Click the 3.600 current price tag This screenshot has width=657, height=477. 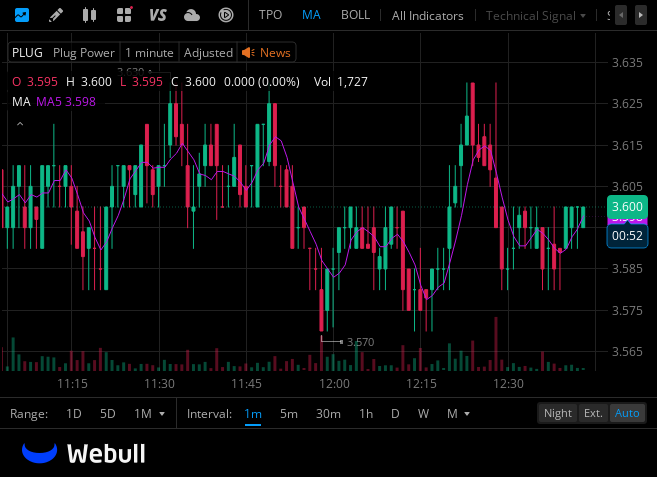pos(627,207)
